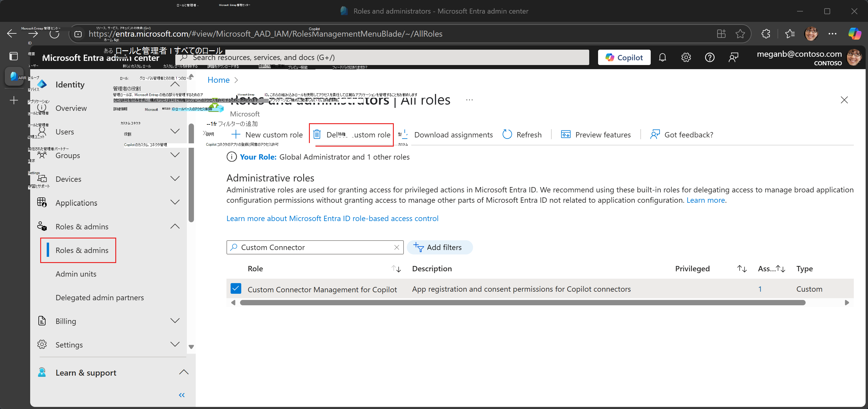Click the Add filters button

coord(440,247)
